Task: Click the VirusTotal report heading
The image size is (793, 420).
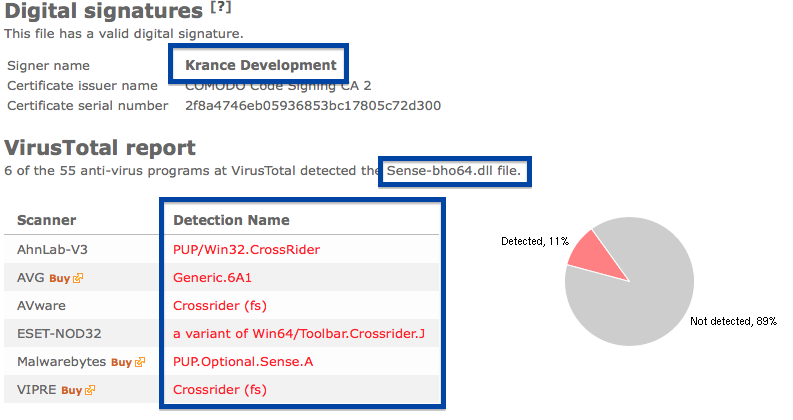Action: pyautogui.click(x=100, y=148)
